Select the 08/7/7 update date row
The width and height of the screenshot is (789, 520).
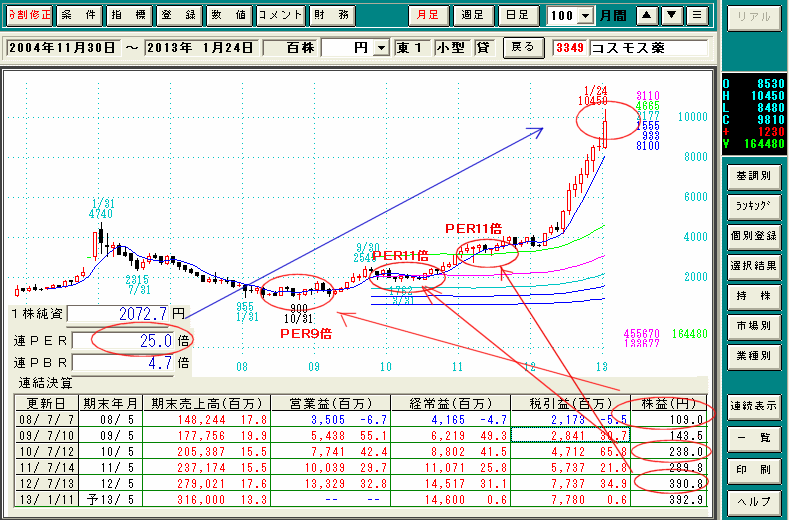(46, 419)
